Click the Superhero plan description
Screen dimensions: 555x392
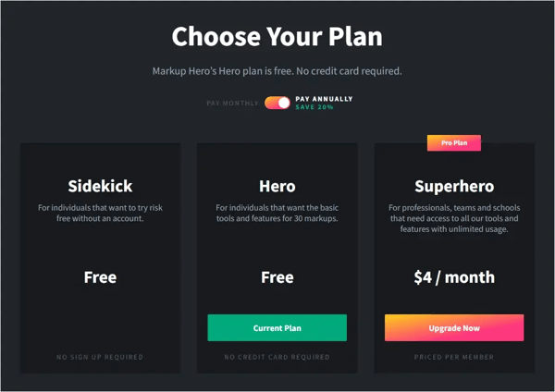click(x=454, y=218)
